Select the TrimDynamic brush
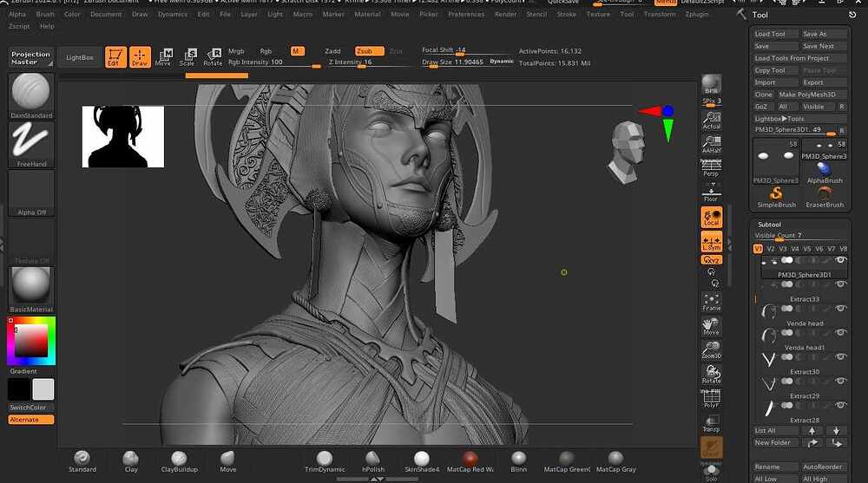Viewport: 868px width, 483px height. click(x=325, y=461)
